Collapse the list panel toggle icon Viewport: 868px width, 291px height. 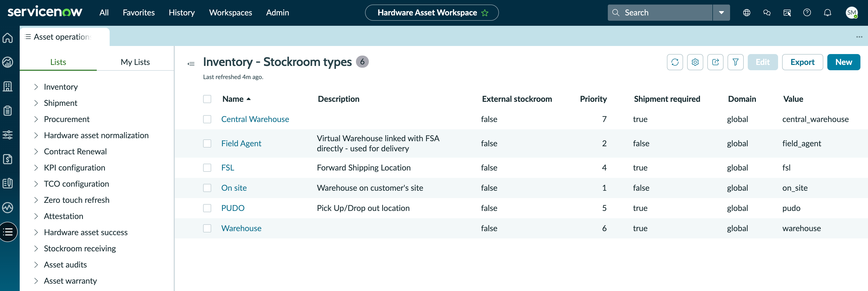191,64
